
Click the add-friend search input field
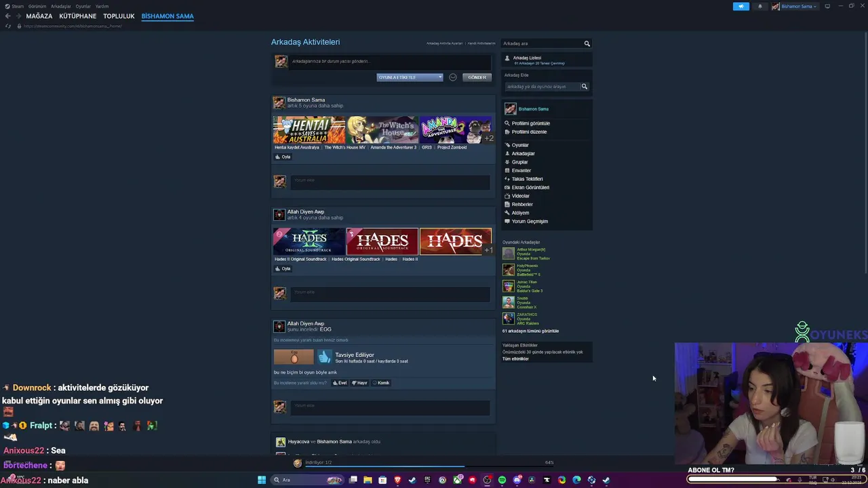click(x=541, y=87)
